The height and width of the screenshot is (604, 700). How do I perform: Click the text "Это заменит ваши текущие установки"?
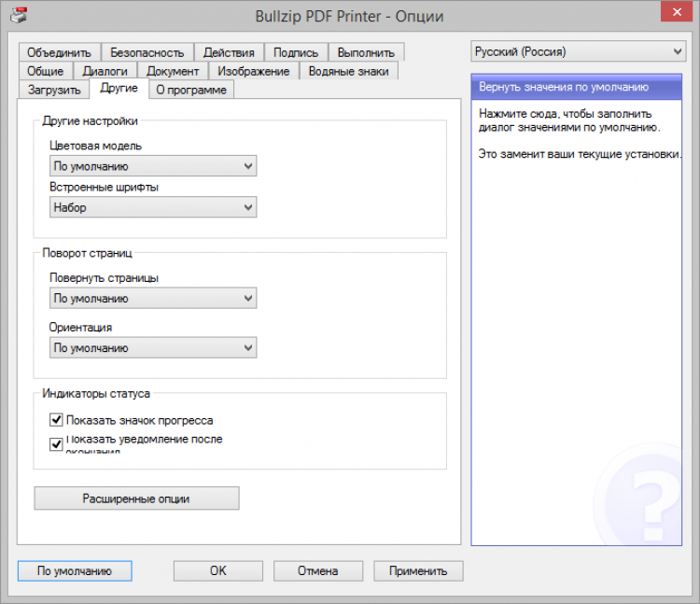coord(579,154)
